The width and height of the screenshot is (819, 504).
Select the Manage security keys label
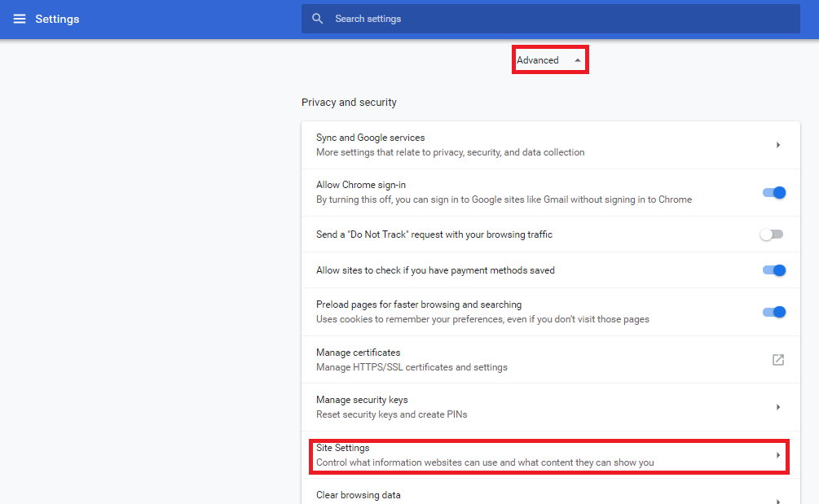(x=362, y=400)
